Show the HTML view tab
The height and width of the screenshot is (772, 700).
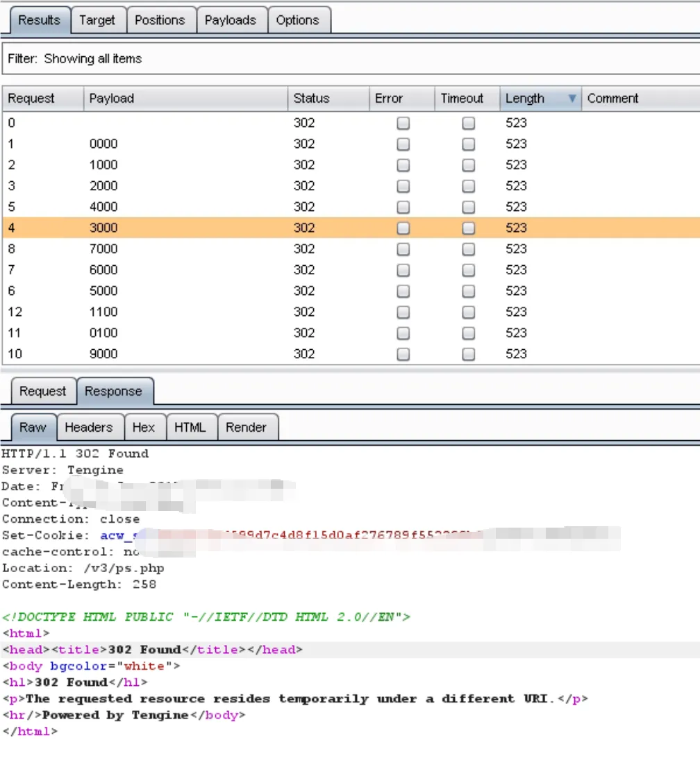(x=190, y=428)
